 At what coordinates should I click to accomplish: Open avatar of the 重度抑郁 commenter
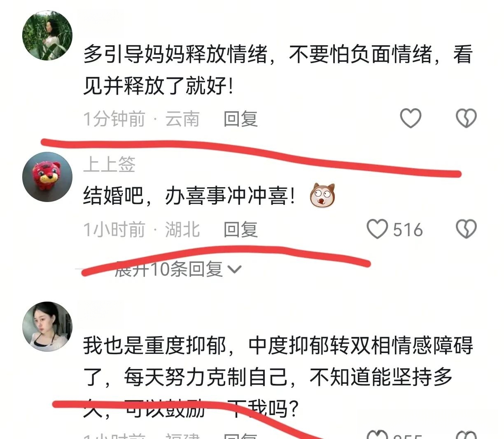click(x=47, y=327)
